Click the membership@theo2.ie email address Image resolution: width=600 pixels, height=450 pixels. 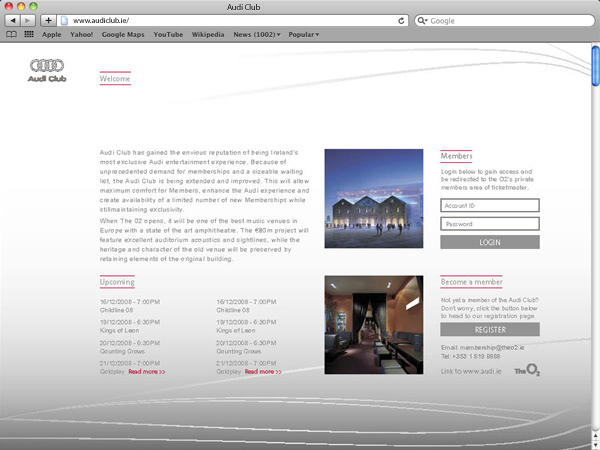click(492, 347)
